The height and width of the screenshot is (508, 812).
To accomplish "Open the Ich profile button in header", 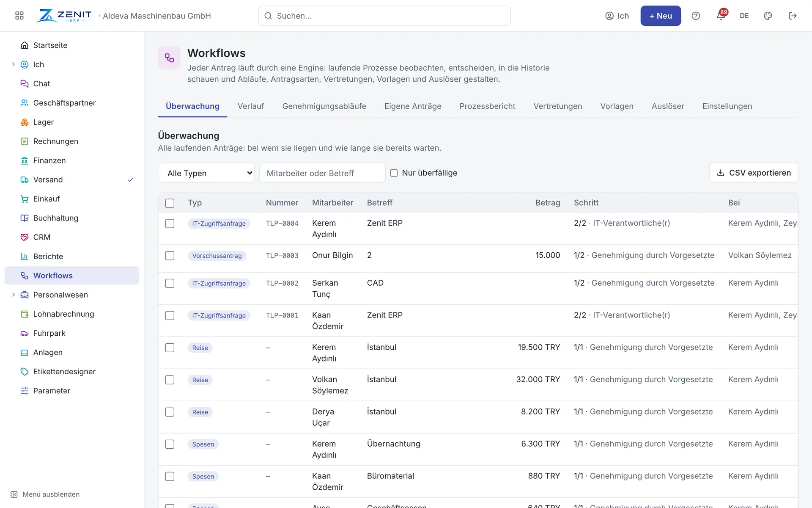I will 617,16.
